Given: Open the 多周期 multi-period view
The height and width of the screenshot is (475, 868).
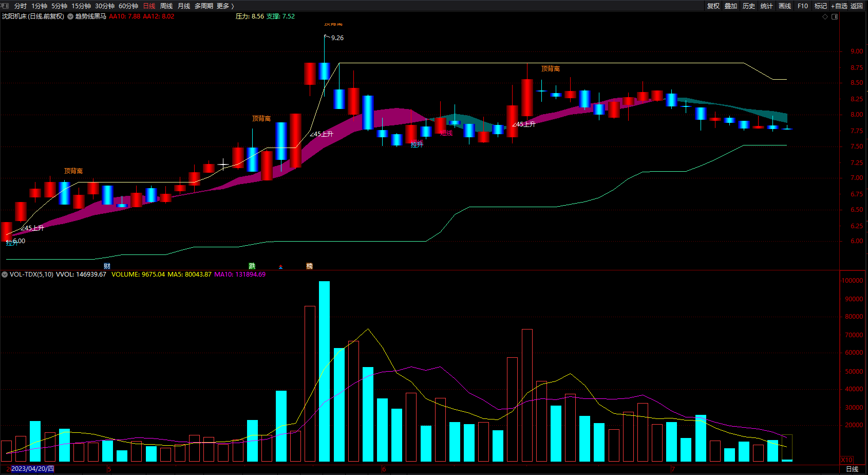Looking at the screenshot, I should (x=204, y=6).
